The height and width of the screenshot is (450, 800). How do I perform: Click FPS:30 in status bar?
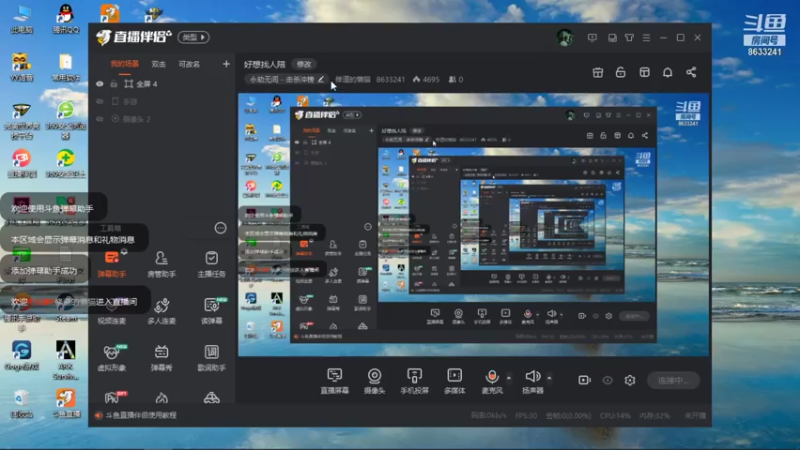tap(526, 416)
